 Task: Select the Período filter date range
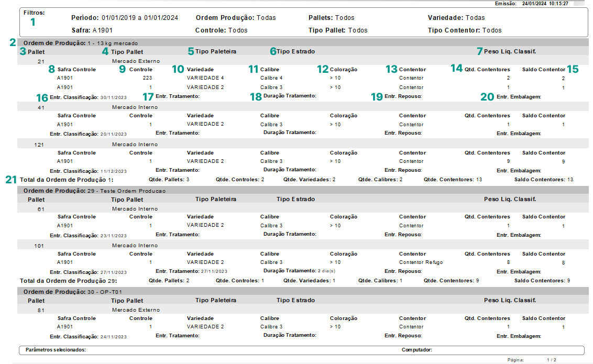tap(140, 18)
